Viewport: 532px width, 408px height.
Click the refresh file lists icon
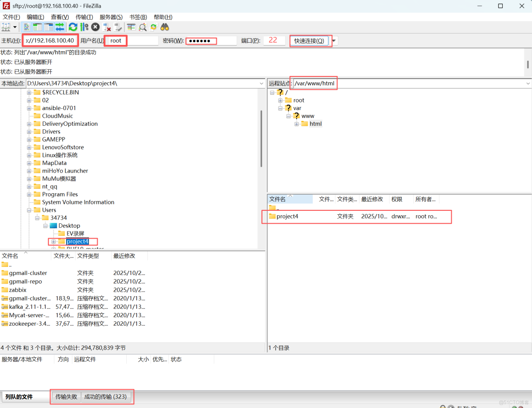[73, 27]
